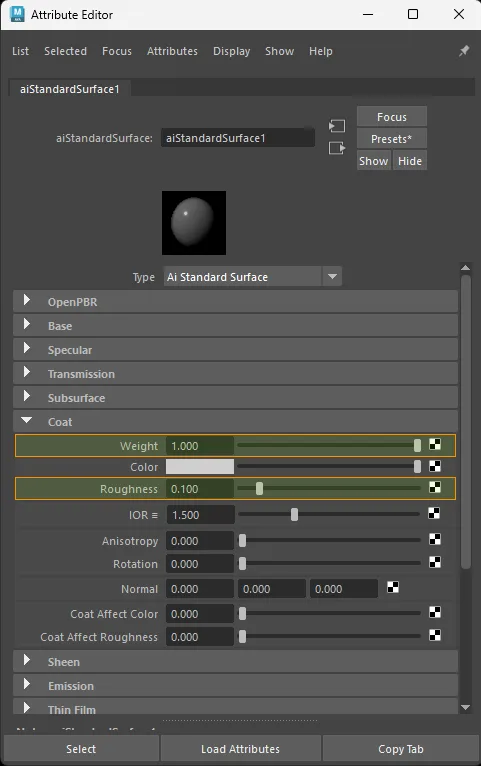Image resolution: width=481 pixels, height=766 pixels.
Task: Open map button for Coat Normal
Action: [393, 587]
